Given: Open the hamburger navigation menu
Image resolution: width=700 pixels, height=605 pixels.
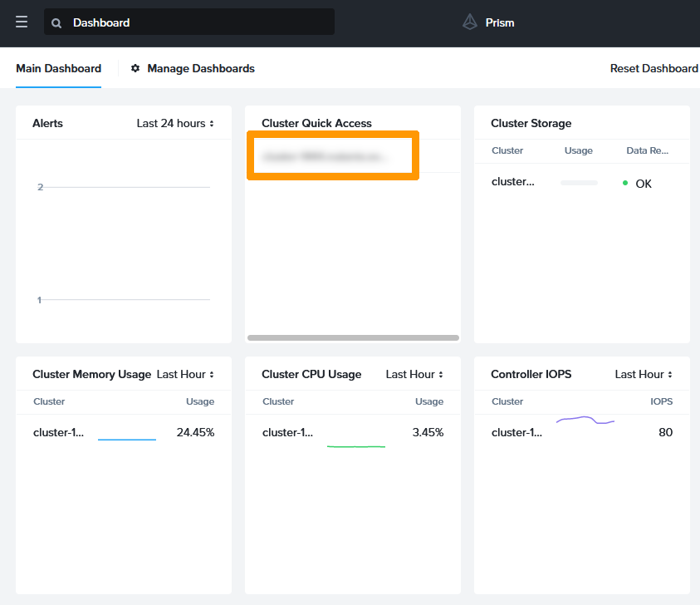Looking at the screenshot, I should pyautogui.click(x=21, y=22).
